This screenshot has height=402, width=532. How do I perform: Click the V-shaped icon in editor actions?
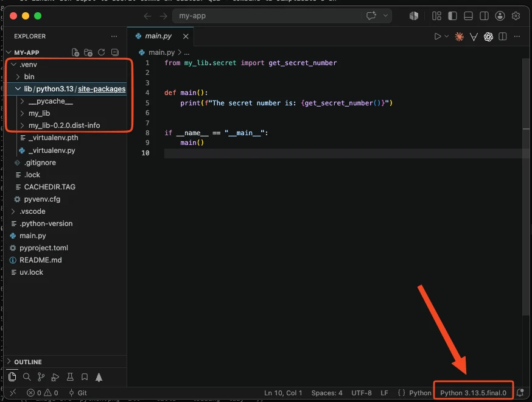pyautogui.click(x=474, y=37)
